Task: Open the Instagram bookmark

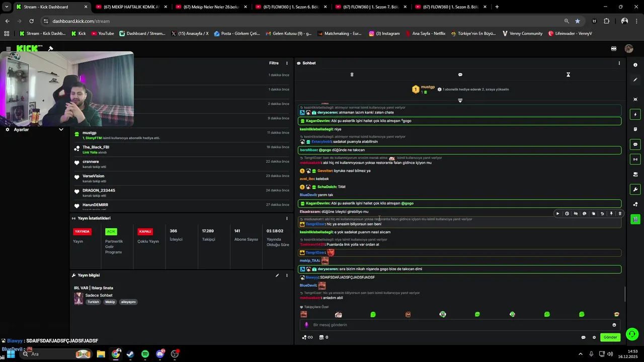Action: pos(384,34)
